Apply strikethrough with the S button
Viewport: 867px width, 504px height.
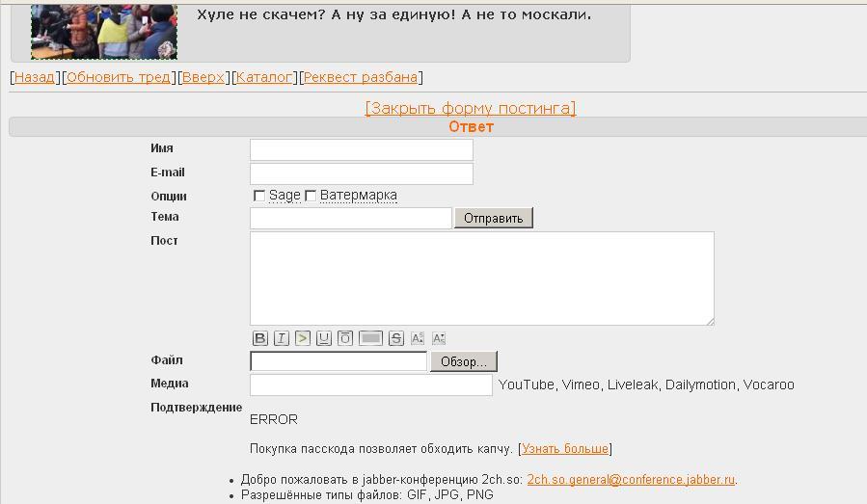(396, 338)
